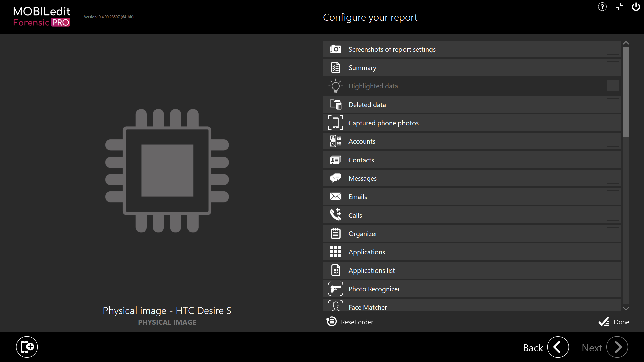Select the Applications list icon
This screenshot has width=644, height=362.
335,270
